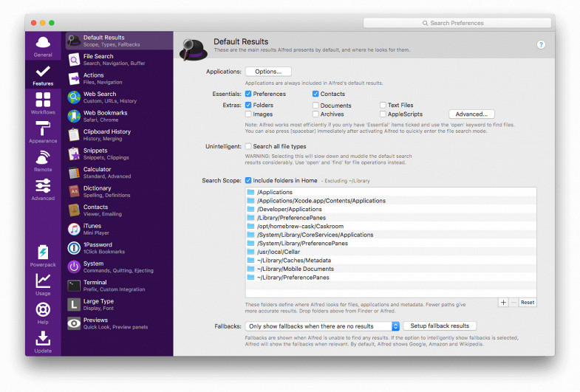Select the Large Type feature

(x=119, y=304)
